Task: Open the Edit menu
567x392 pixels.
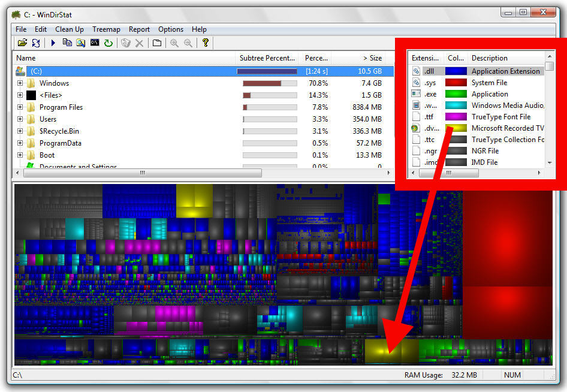Action: point(41,29)
